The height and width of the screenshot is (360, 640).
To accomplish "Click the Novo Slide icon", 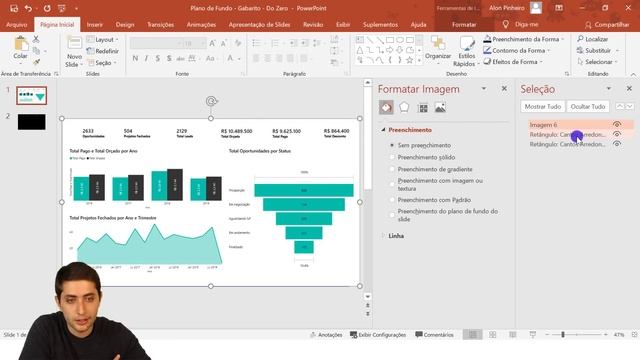I will coord(74,43).
